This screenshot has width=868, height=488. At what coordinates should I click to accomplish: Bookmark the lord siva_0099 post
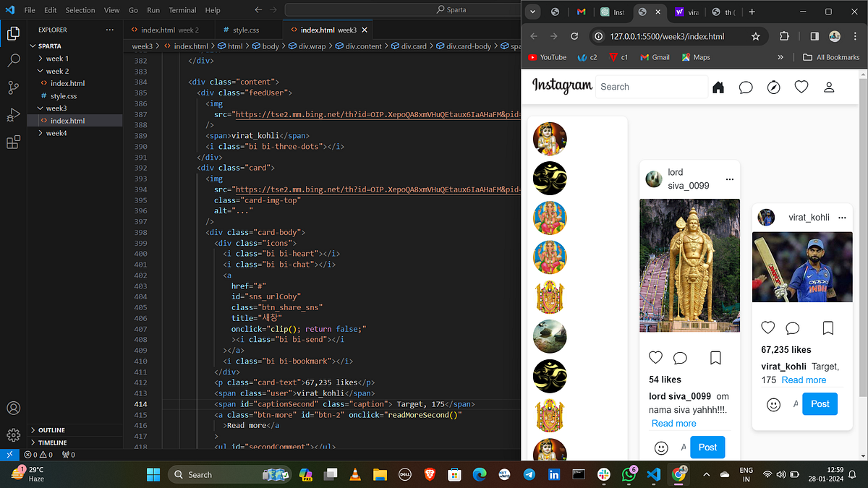[715, 357]
